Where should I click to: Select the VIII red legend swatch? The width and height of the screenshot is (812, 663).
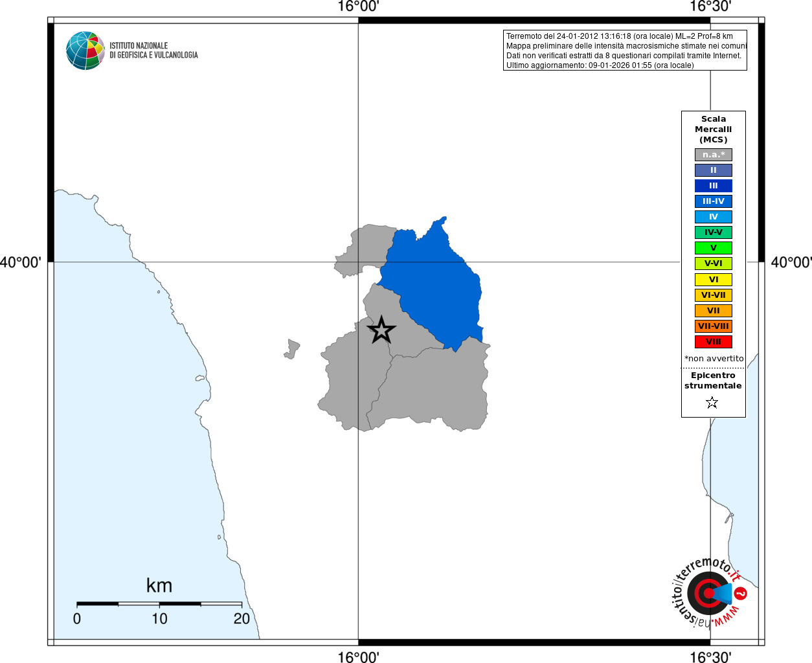click(714, 342)
